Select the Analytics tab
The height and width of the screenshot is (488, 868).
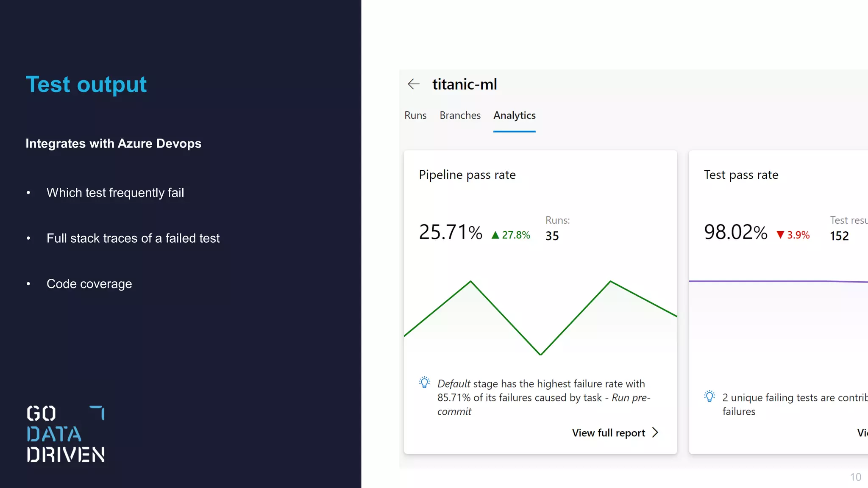tap(514, 116)
